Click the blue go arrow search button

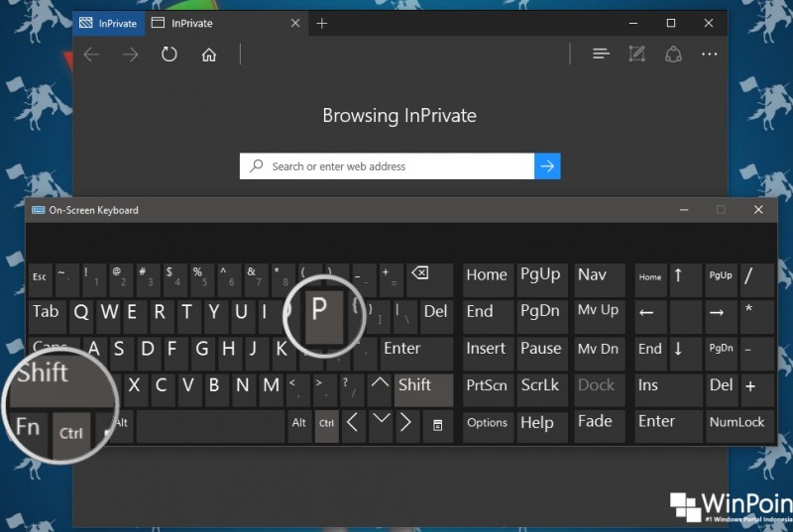click(x=547, y=166)
